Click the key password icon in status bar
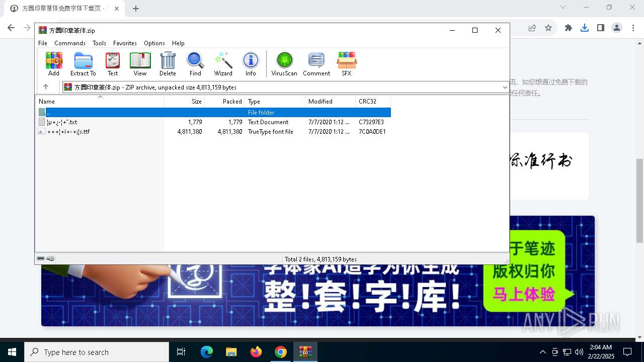This screenshot has height=362, width=644. click(x=50, y=258)
